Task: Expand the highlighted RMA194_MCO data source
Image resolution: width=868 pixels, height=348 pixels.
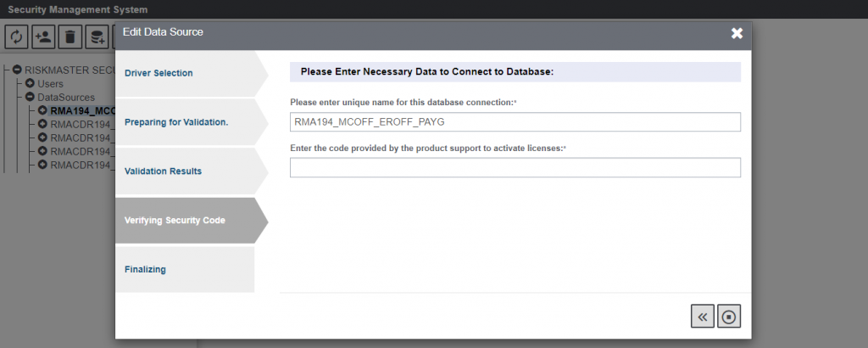Action: coord(42,110)
